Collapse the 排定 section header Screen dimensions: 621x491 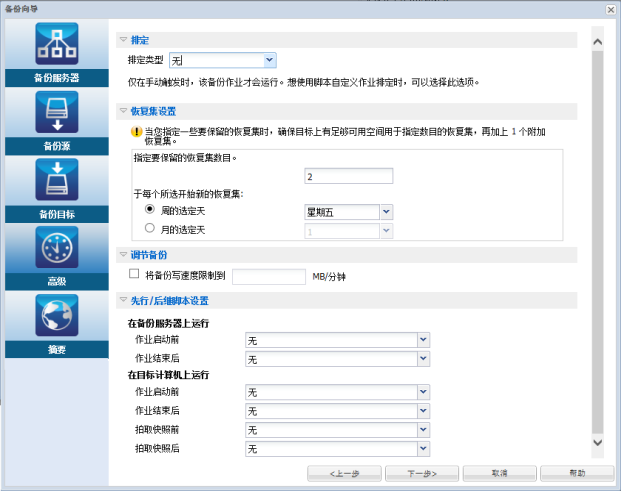tap(124, 40)
